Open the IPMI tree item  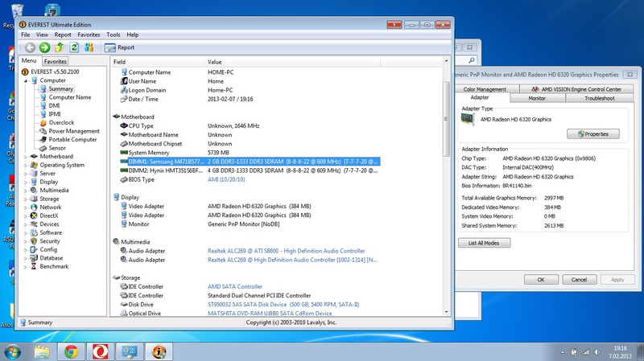click(x=55, y=114)
